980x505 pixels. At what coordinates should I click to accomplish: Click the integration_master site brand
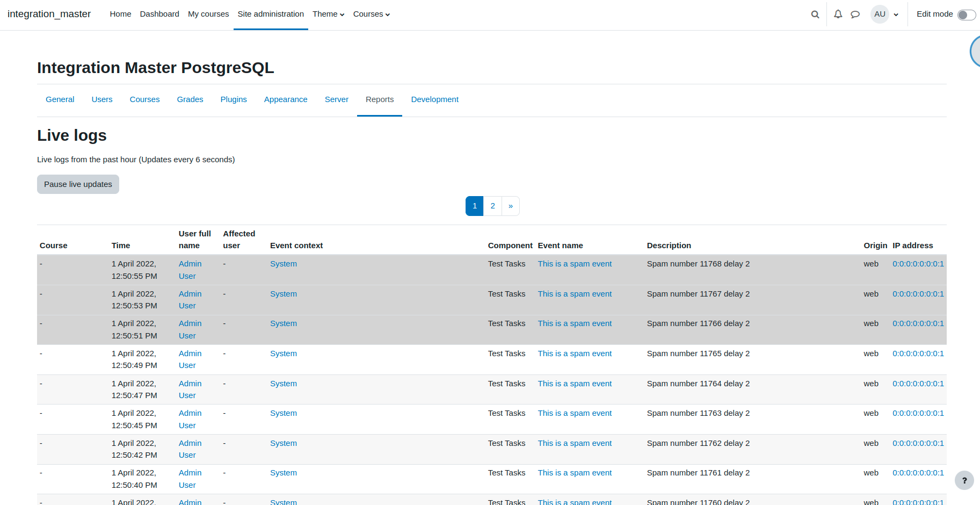(49, 14)
